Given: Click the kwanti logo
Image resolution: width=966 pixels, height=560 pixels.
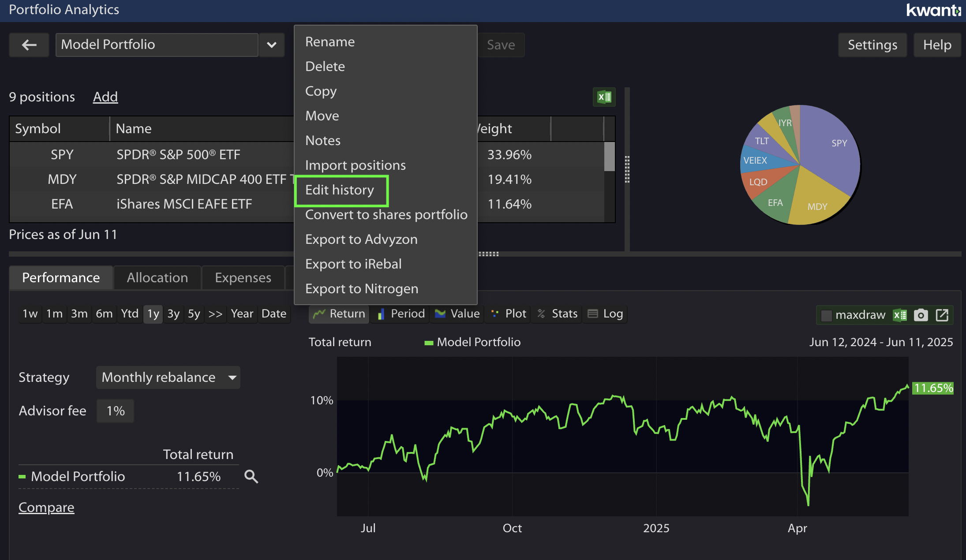Looking at the screenshot, I should click(x=934, y=10).
